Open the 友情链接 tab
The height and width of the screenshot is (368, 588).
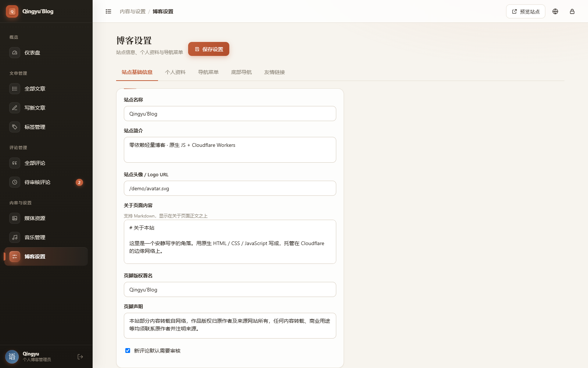[x=275, y=72]
